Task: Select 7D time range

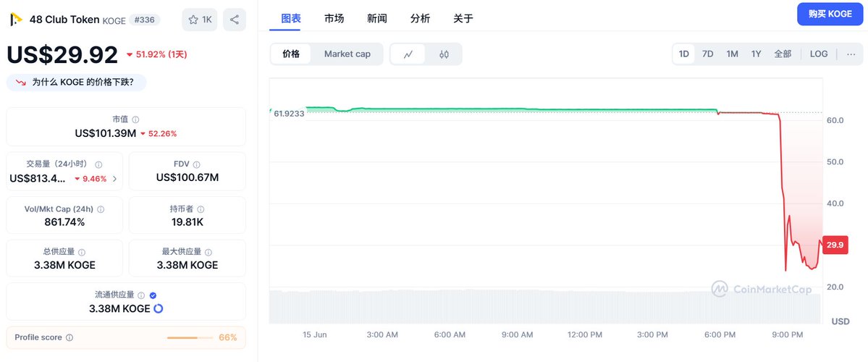Action: click(707, 54)
